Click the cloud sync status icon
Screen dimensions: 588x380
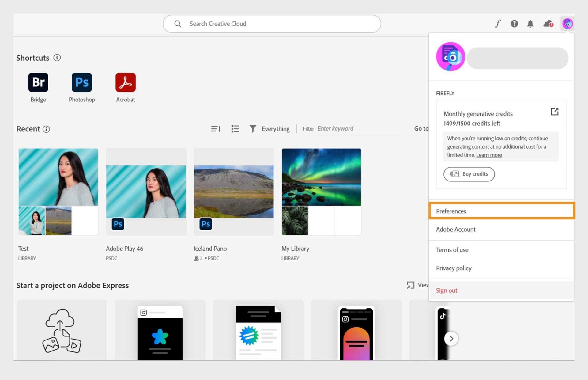(548, 24)
